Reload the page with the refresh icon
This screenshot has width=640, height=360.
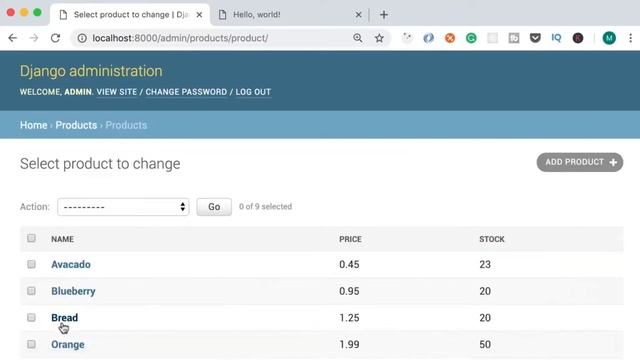[x=56, y=38]
